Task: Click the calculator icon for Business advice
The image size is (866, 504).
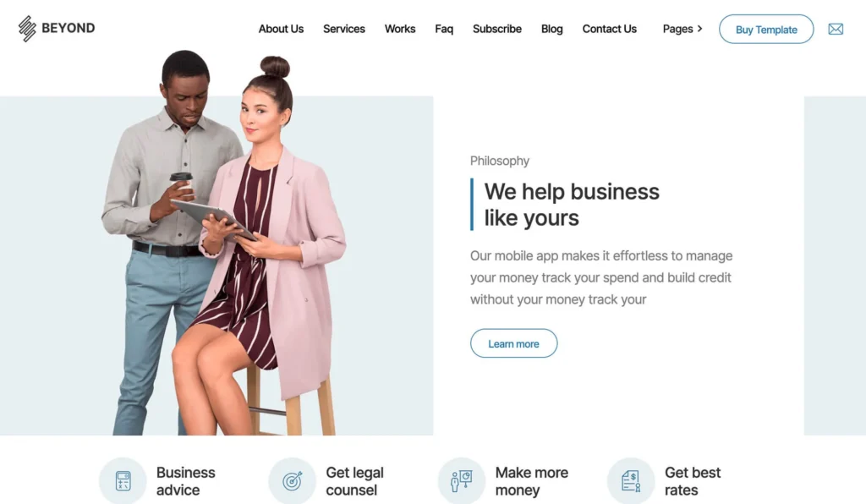Action: click(123, 481)
